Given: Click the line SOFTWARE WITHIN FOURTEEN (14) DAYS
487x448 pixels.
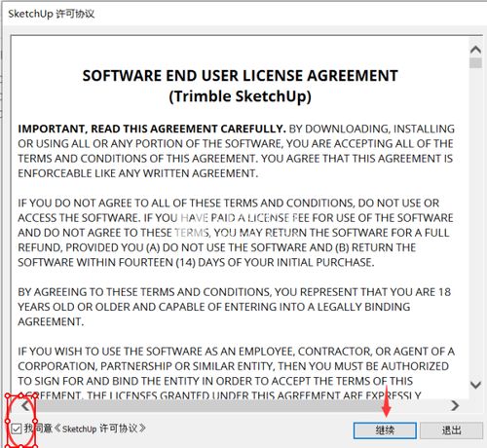Looking at the screenshot, I should tap(196, 262).
